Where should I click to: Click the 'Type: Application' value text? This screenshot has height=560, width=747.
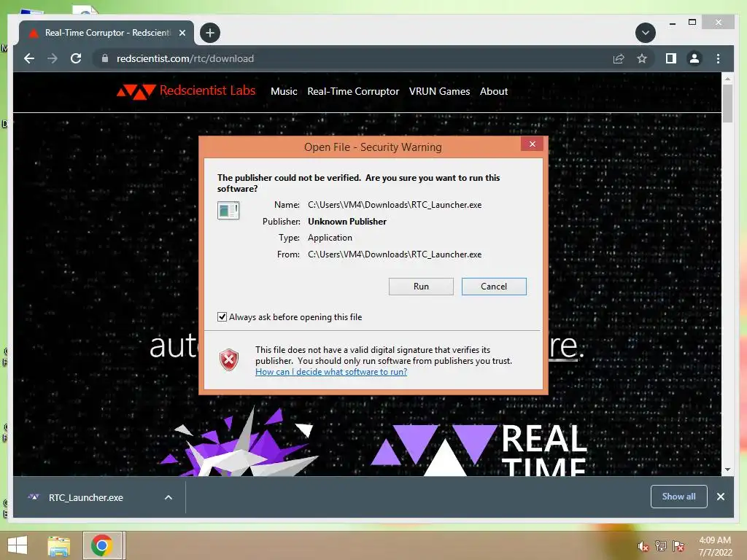tap(330, 238)
